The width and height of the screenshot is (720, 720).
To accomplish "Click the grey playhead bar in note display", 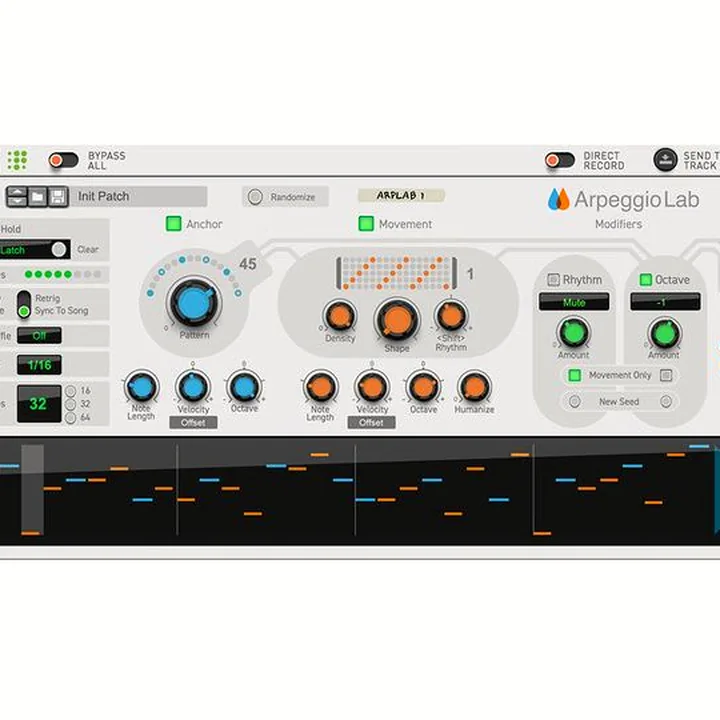I will 33,488.
